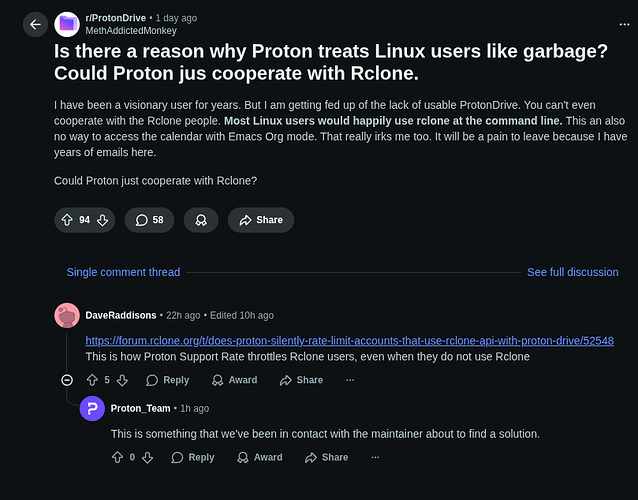Open more options on DaveRaddisons' comment
This screenshot has width=638, height=500.
pos(350,380)
